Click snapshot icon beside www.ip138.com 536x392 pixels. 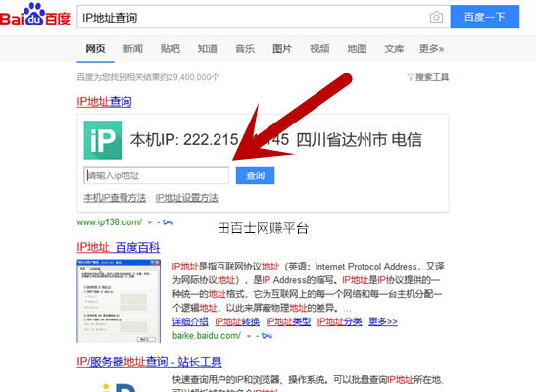[168, 222]
